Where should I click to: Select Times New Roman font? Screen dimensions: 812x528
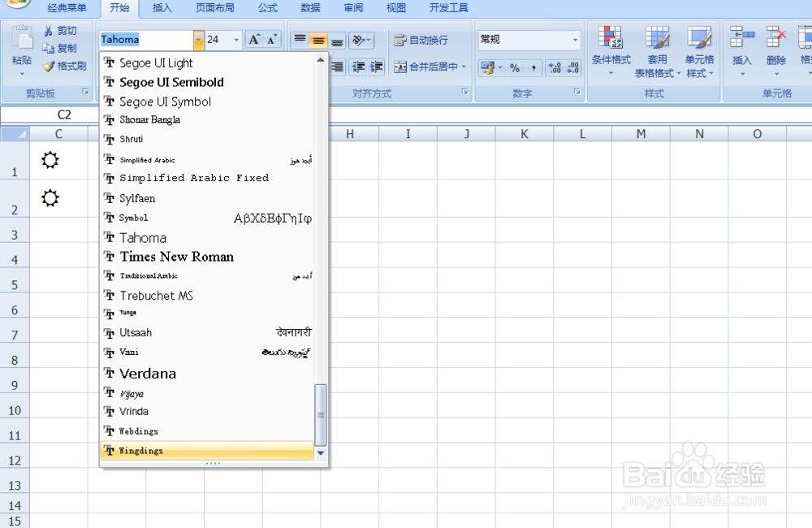point(207,257)
